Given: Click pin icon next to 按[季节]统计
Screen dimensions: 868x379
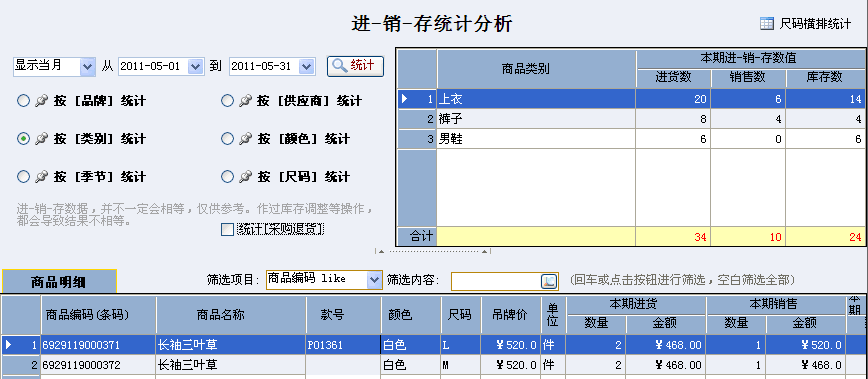Looking at the screenshot, I should (41, 177).
